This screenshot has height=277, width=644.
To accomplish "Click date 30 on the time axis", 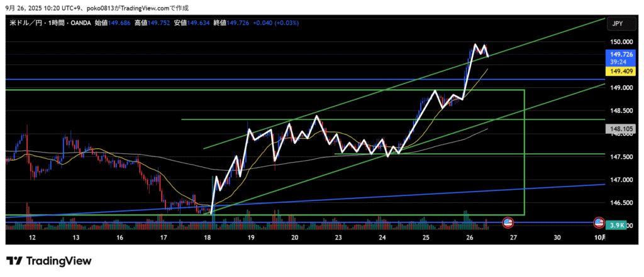I will [557, 238].
